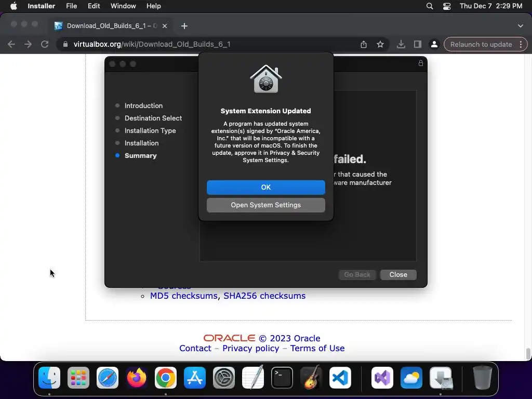532x399 pixels.
Task: Open a new browser tab
Action: [184, 26]
